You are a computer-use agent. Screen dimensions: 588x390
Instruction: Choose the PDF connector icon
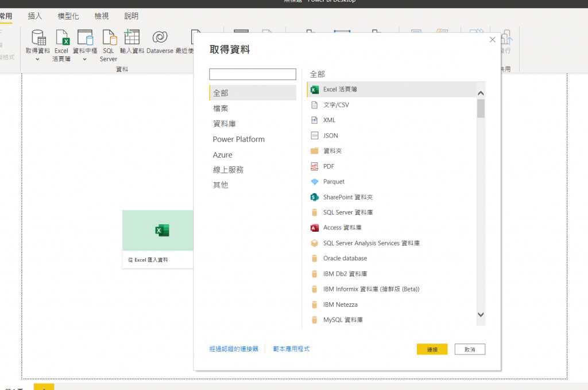(315, 166)
